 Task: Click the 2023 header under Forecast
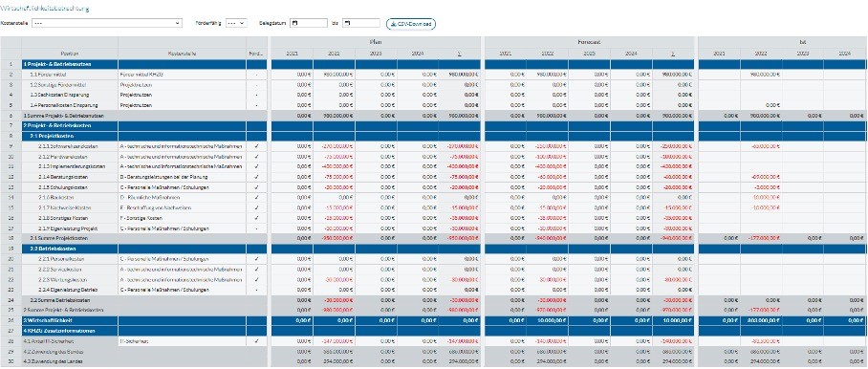(x=590, y=54)
